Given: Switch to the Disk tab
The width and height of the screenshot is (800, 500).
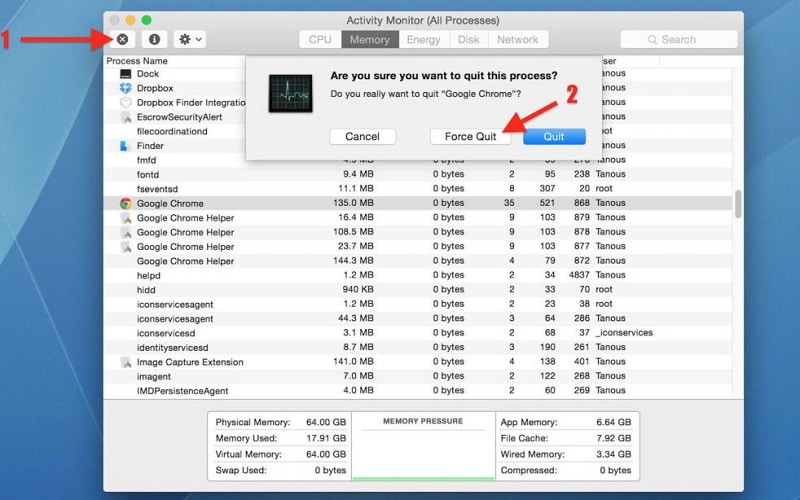Looking at the screenshot, I should tap(468, 39).
